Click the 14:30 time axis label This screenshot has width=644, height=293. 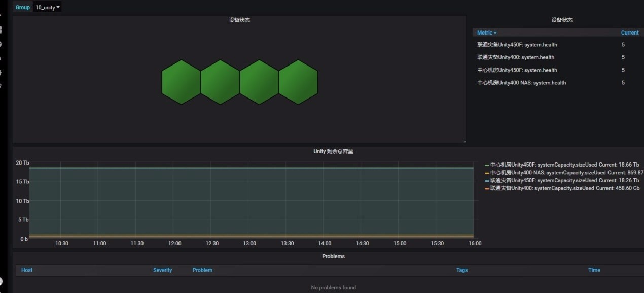point(362,243)
